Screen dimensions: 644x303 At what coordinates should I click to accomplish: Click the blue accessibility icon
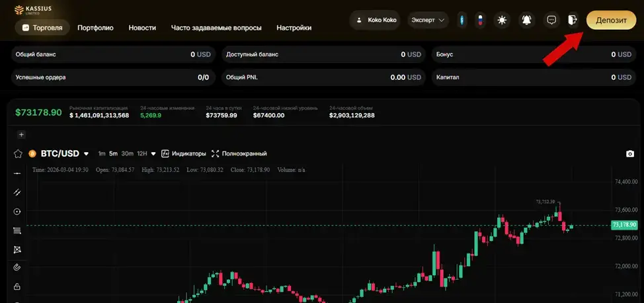462,20
